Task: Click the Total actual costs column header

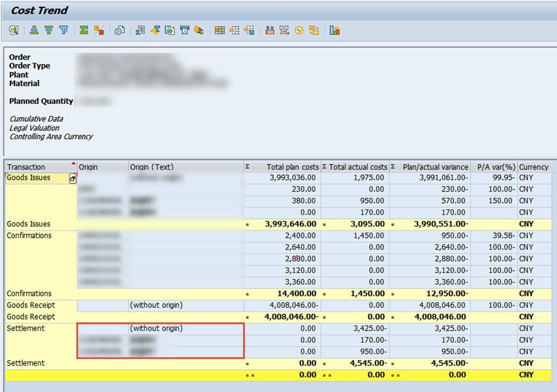Action: pos(355,167)
